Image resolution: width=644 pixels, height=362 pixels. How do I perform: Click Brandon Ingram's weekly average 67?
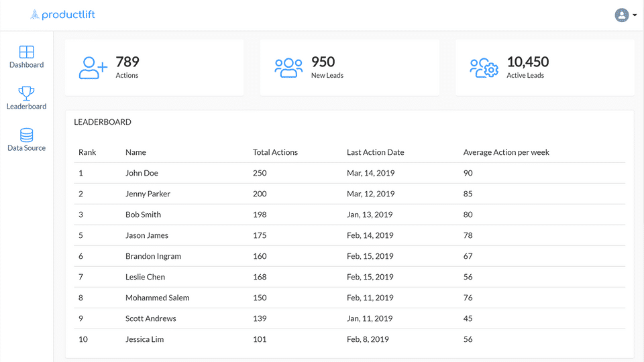pyautogui.click(x=468, y=256)
